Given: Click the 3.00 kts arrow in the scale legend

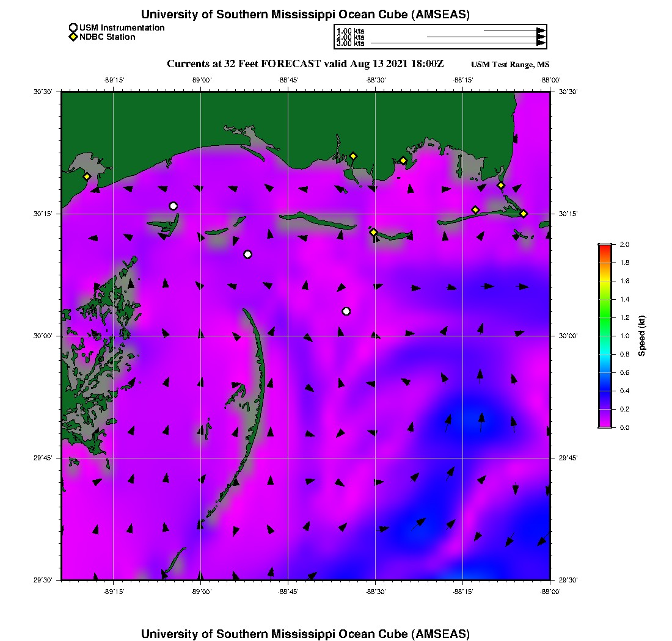Looking at the screenshot, I should pos(458,43).
